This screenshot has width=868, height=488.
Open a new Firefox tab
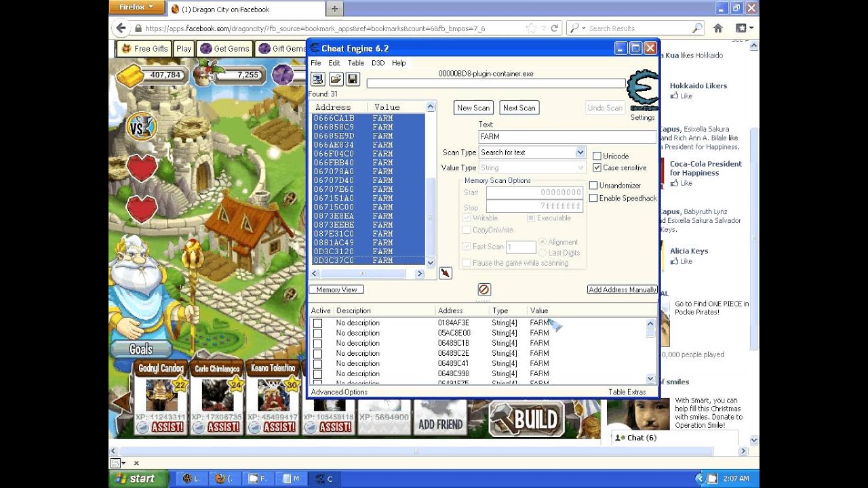tap(334, 9)
